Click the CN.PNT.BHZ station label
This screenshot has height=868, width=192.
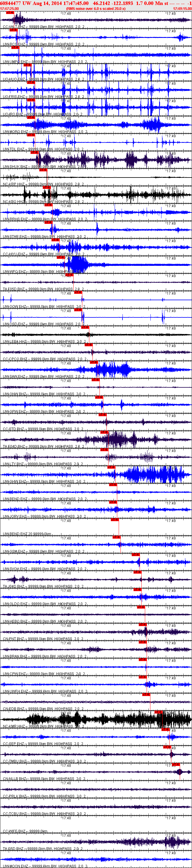pos(43,639)
